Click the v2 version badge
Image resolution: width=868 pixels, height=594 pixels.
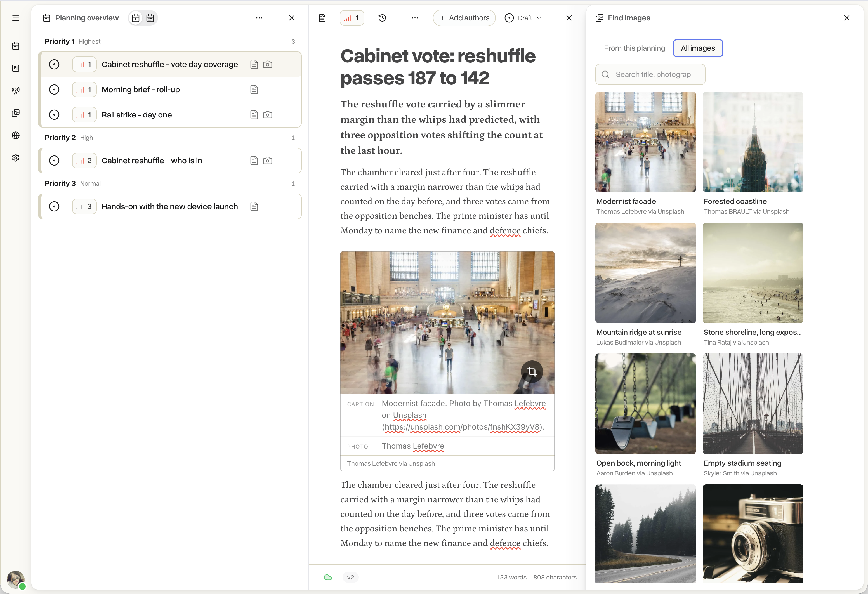(x=350, y=577)
